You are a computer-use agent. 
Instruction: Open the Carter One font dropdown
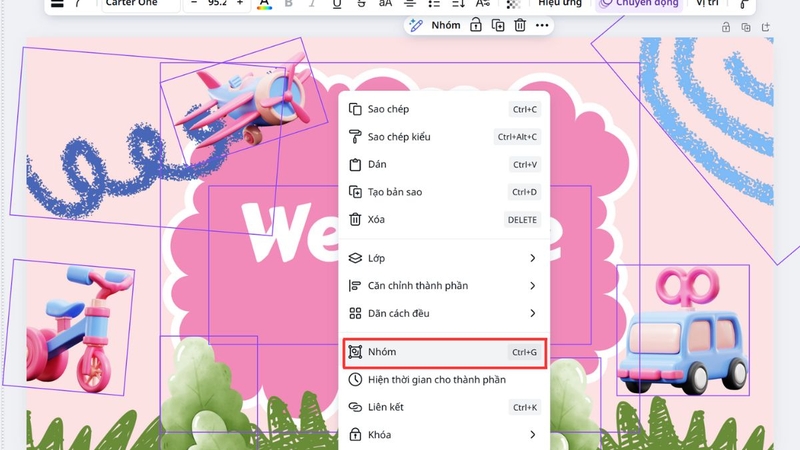[141, 4]
